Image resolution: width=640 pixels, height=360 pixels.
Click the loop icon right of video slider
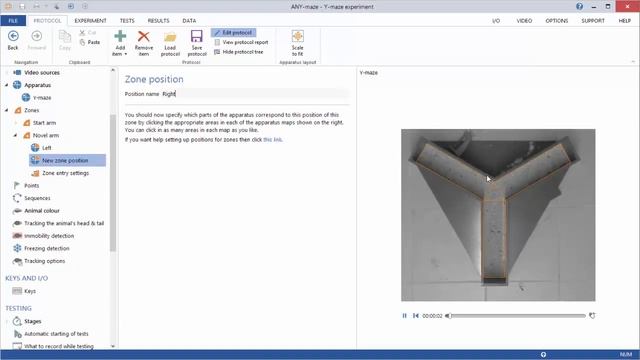592,316
